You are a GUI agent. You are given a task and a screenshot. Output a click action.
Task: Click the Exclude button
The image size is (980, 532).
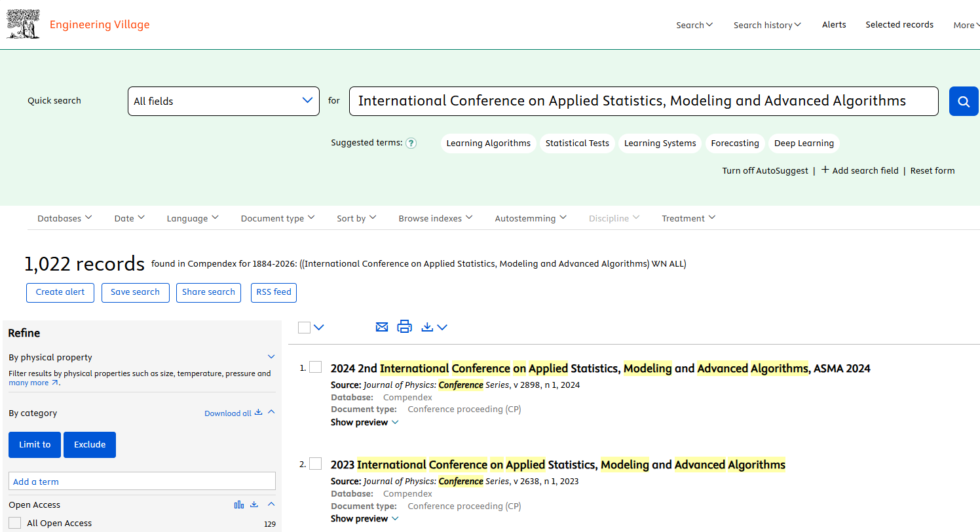point(90,444)
